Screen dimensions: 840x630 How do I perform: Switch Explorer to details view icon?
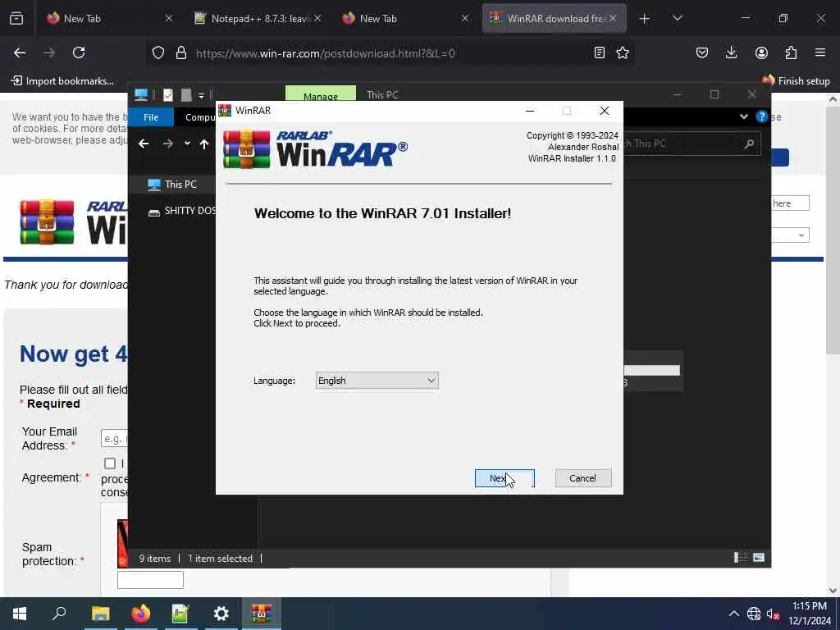[x=741, y=558]
